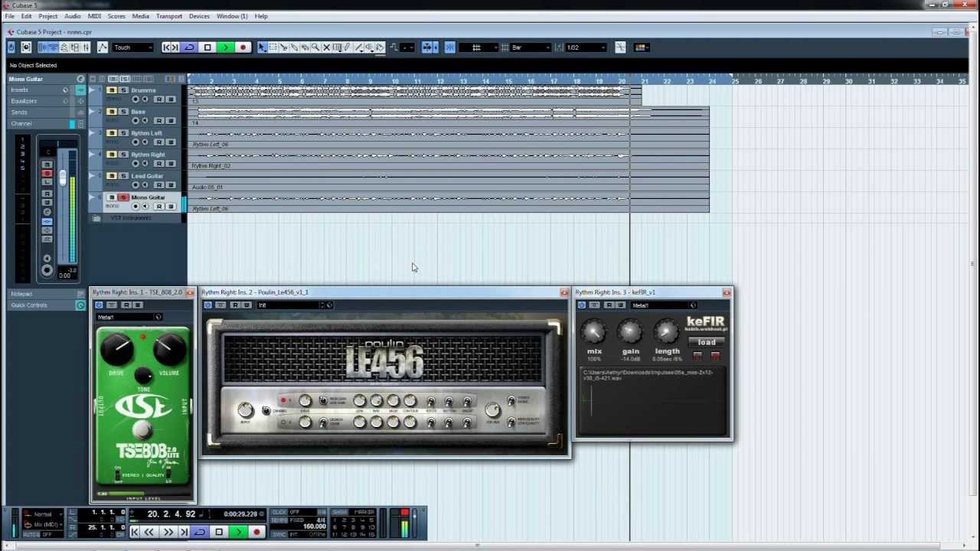
Task: Open the Project menu
Action: (47, 16)
